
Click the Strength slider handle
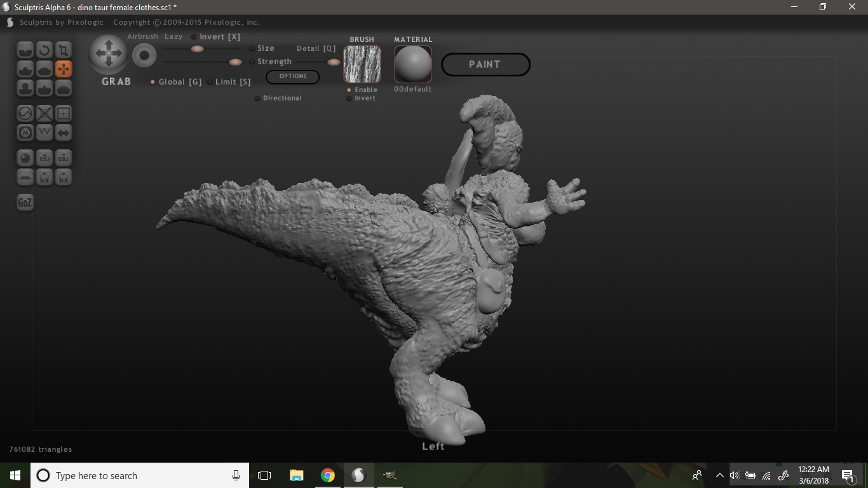[235, 62]
